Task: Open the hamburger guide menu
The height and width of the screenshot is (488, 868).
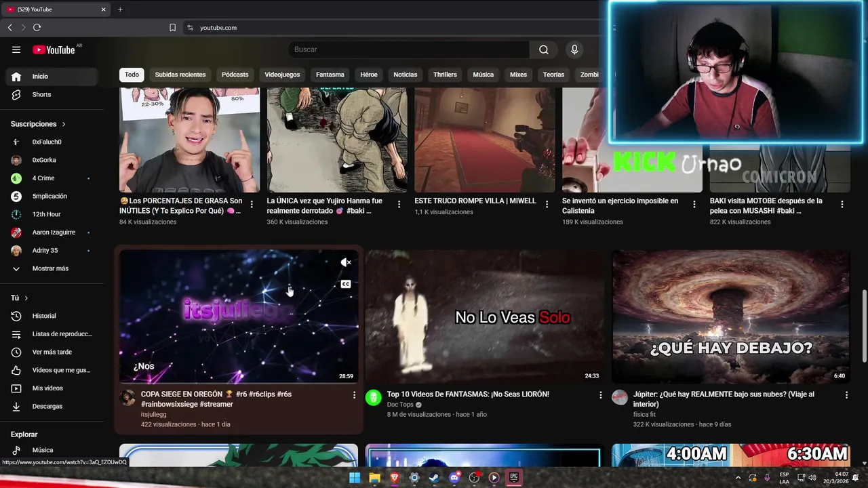Action: point(16,49)
